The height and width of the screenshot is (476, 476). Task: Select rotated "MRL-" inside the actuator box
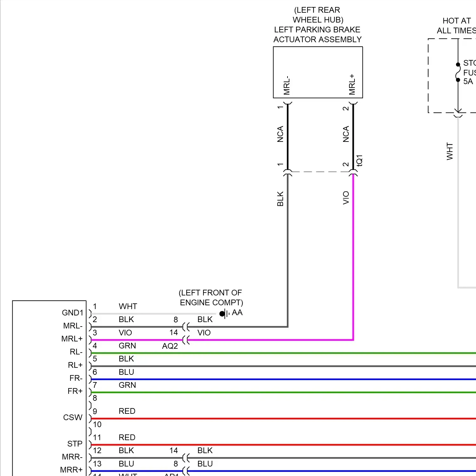287,85
